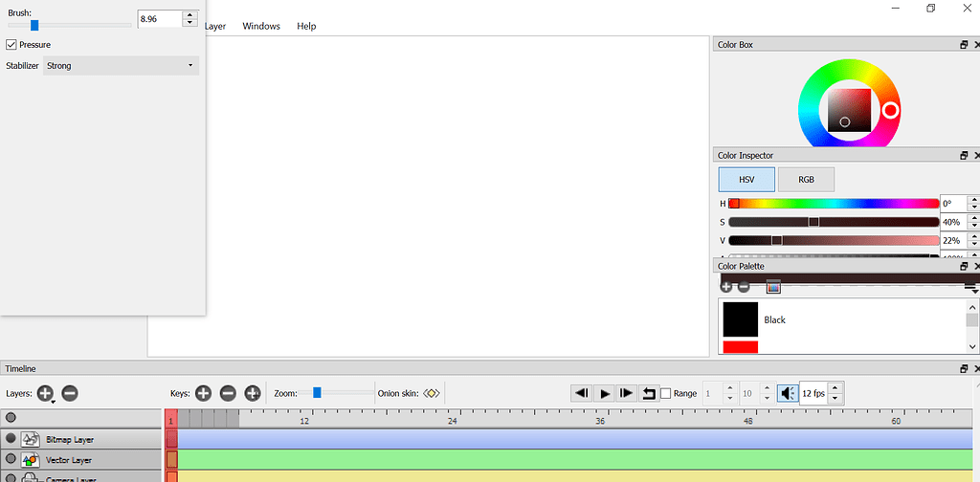This screenshot has height=482, width=980.
Task: Click the V value slider bar
Action: coord(834,240)
